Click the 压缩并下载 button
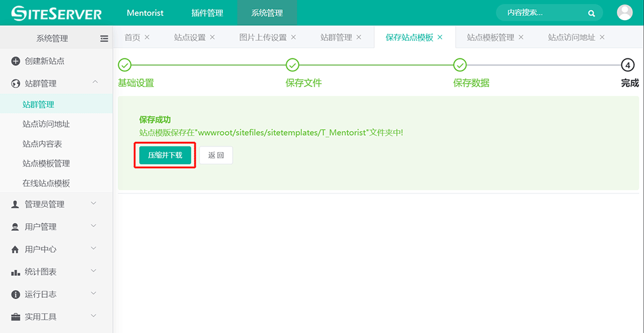The image size is (644, 333). point(165,155)
